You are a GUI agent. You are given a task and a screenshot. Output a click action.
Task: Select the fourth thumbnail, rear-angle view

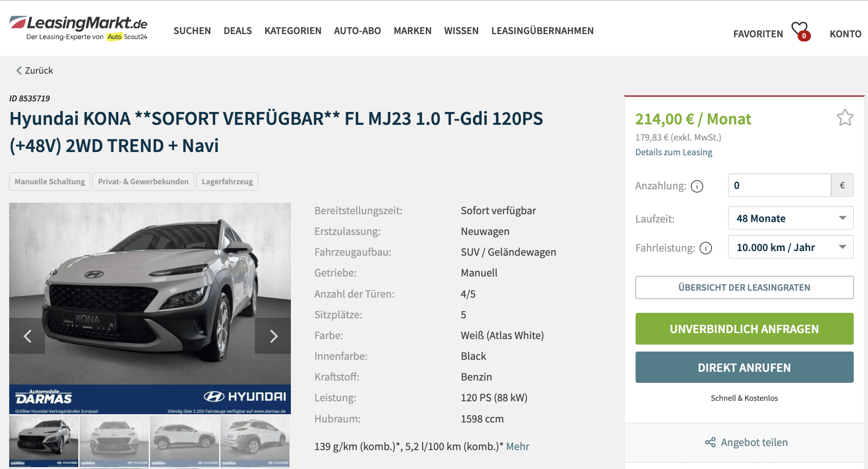click(x=255, y=441)
